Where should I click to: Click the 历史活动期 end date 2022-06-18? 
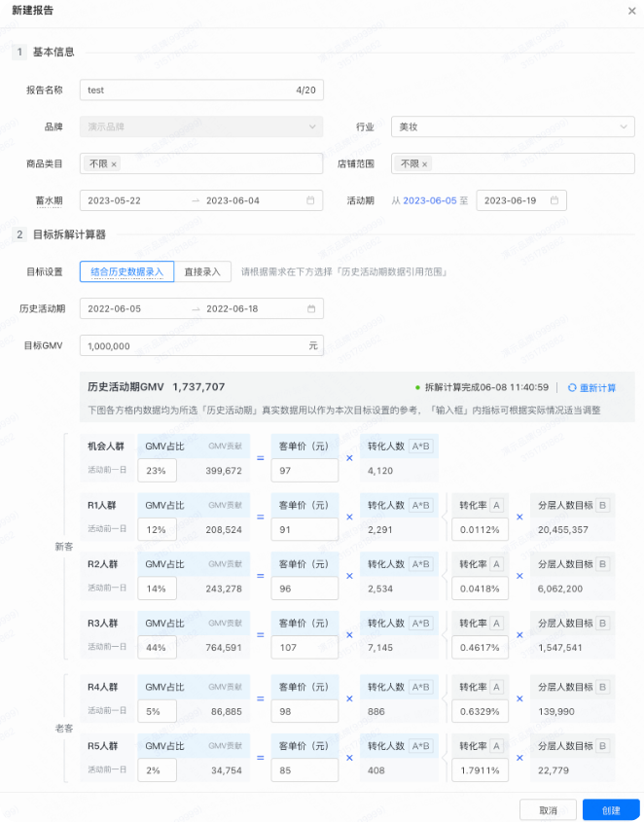[233, 308]
